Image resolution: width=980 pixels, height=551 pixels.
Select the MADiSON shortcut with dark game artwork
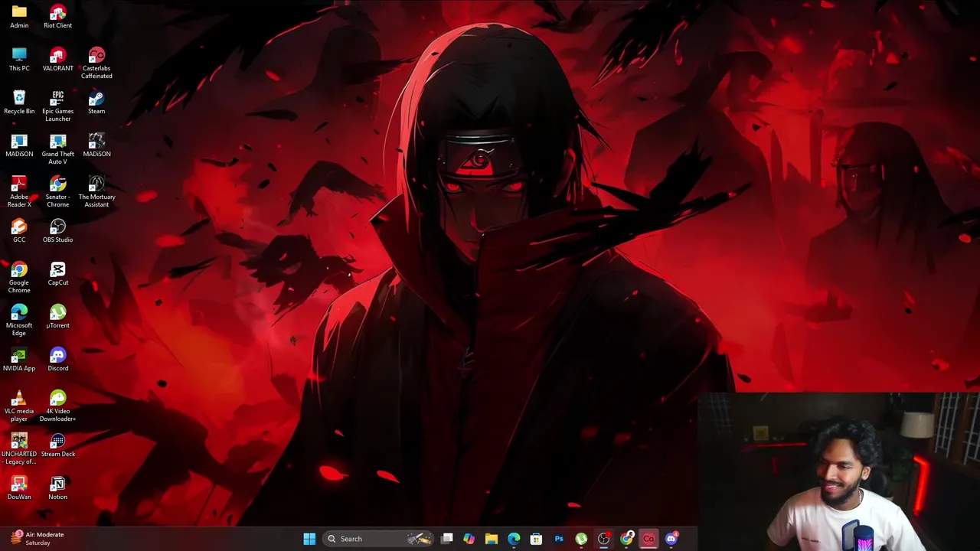tap(96, 145)
